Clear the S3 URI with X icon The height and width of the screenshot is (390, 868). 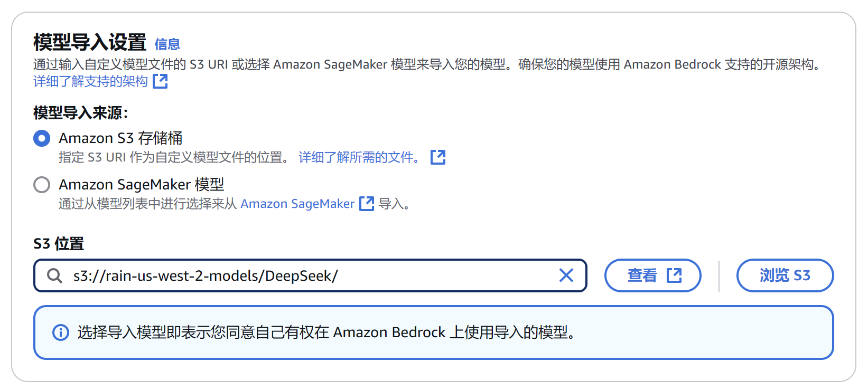pyautogui.click(x=566, y=275)
